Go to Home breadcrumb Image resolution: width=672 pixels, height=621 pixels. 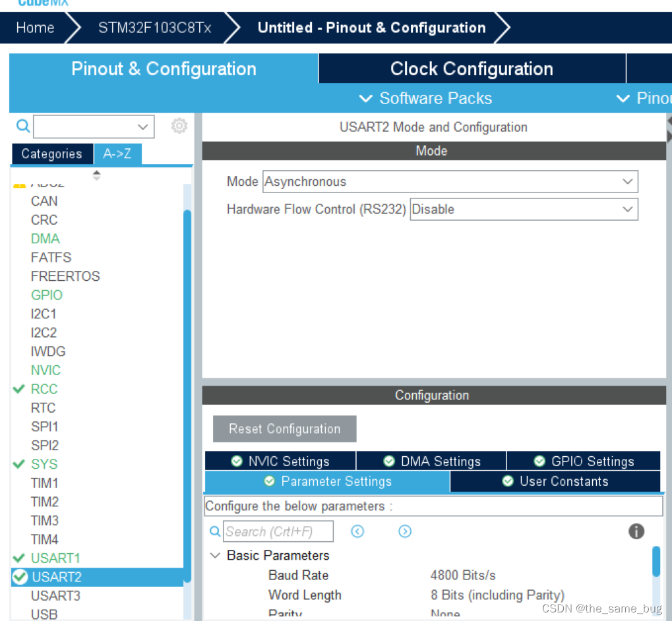pyautogui.click(x=35, y=28)
